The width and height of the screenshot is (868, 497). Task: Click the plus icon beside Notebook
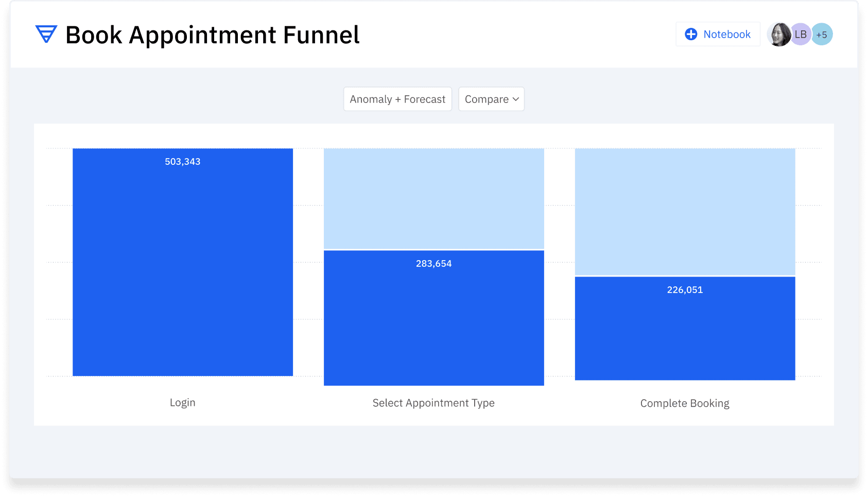691,34
